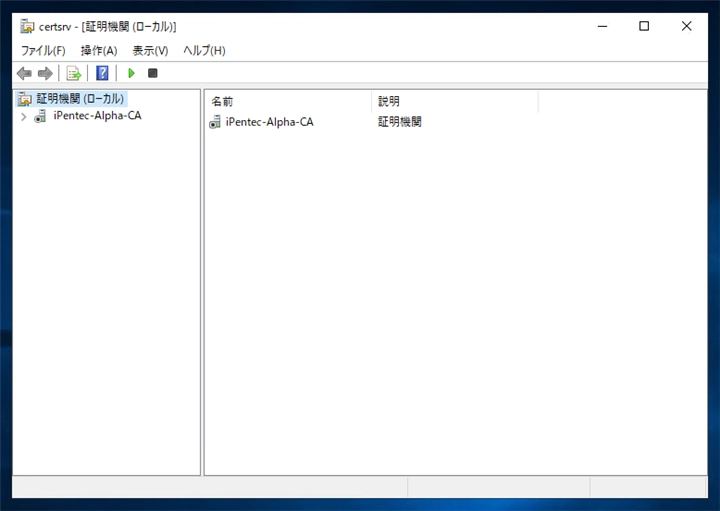Maximize the certsrv window
This screenshot has width=720, height=511.
coord(644,27)
